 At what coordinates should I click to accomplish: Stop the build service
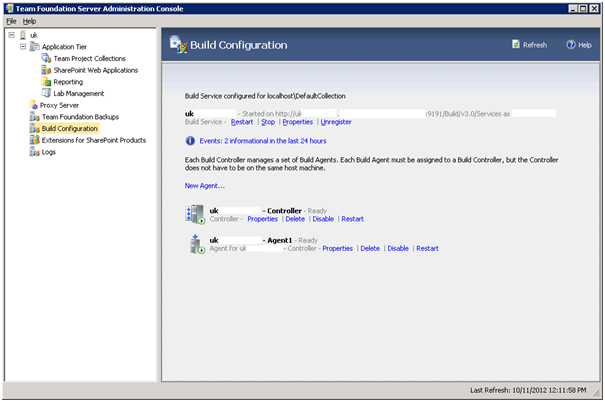pyautogui.click(x=268, y=122)
